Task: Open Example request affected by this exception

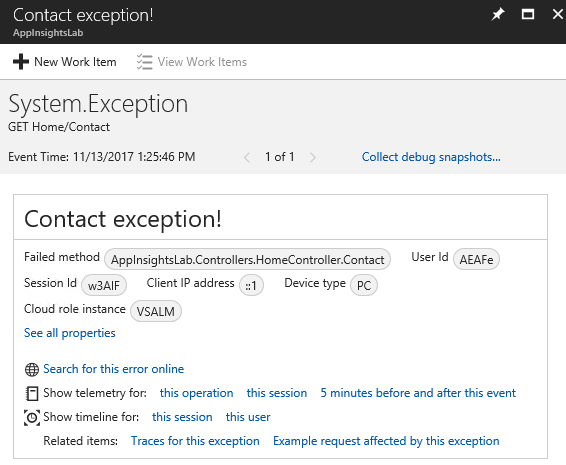Action: point(386,441)
